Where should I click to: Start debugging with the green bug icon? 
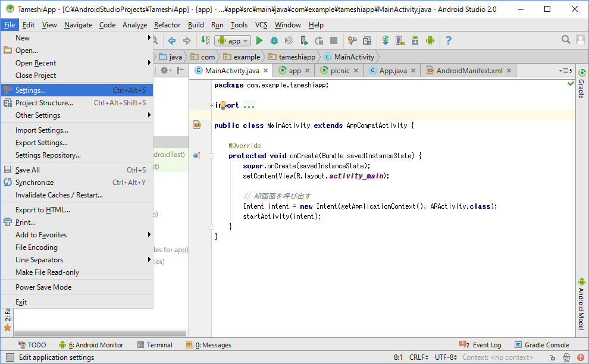tap(274, 40)
